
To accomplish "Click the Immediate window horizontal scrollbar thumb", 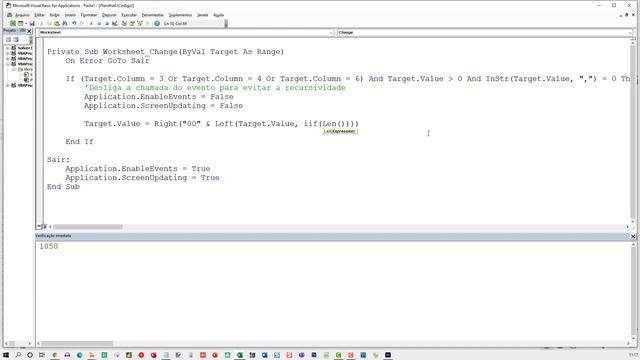I will (x=77, y=344).
